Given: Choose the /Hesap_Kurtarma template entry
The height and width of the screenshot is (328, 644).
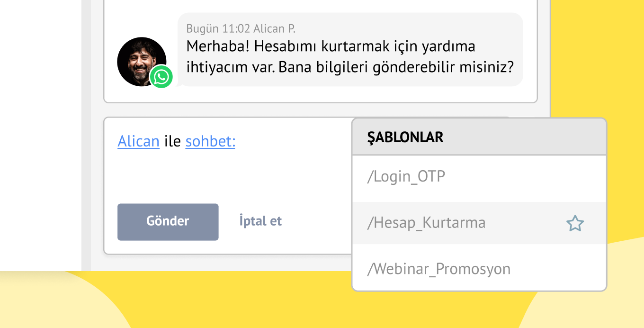Looking at the screenshot, I should click(426, 223).
